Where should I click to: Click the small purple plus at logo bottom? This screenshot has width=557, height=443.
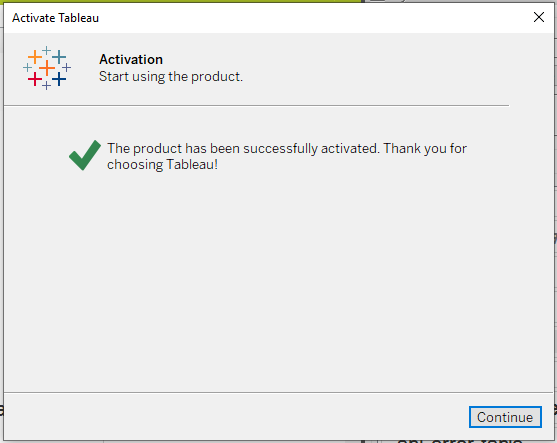(x=47, y=86)
